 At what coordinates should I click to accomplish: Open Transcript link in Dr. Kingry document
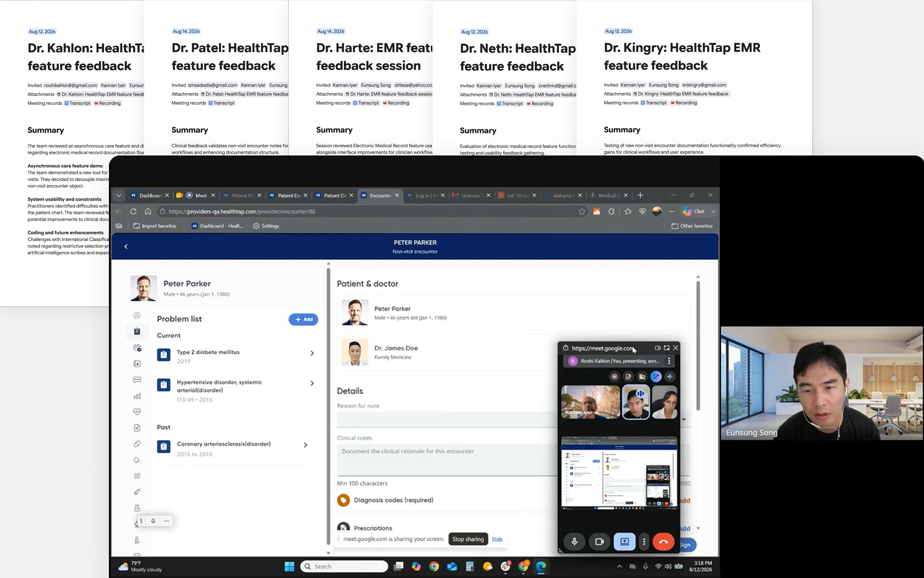(654, 103)
